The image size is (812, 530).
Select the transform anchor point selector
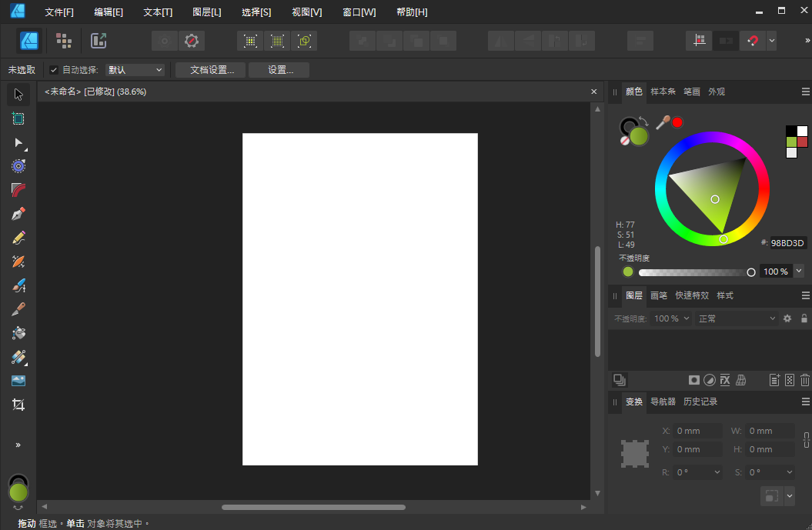point(635,453)
